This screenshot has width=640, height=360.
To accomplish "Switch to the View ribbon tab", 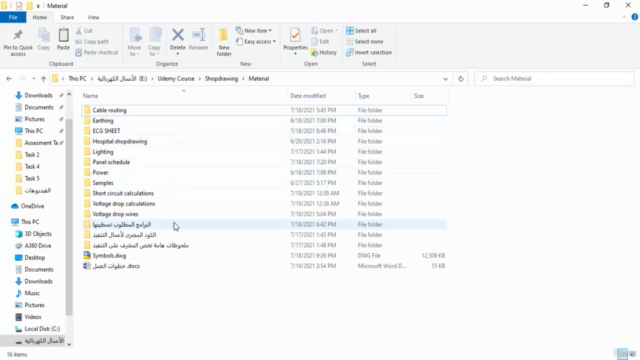I will pos(93,18).
